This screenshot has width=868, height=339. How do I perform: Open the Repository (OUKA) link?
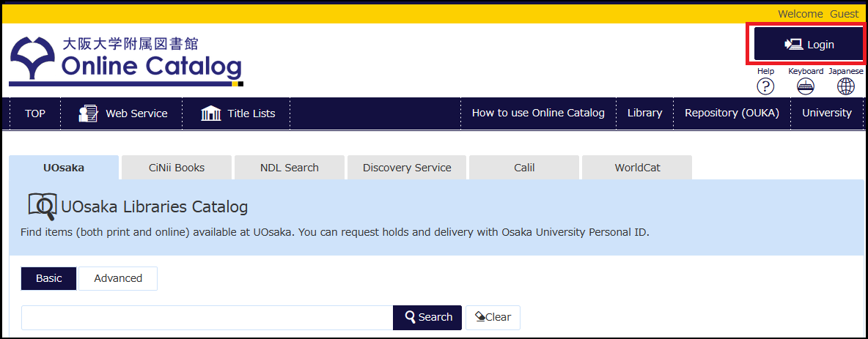[732, 113]
